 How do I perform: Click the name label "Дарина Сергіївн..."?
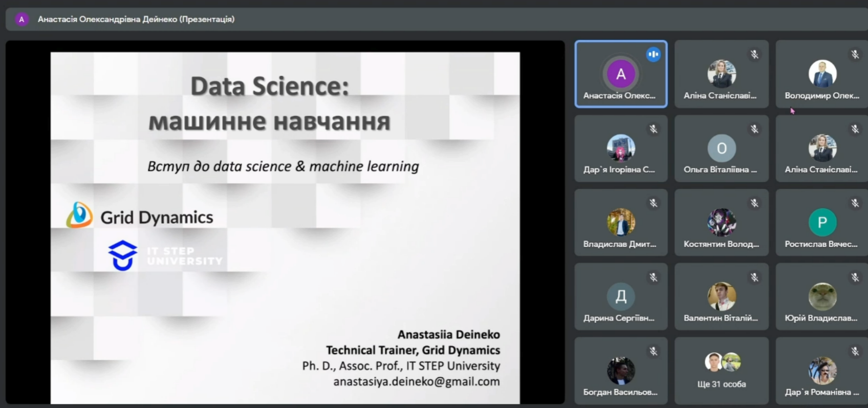pyautogui.click(x=619, y=318)
